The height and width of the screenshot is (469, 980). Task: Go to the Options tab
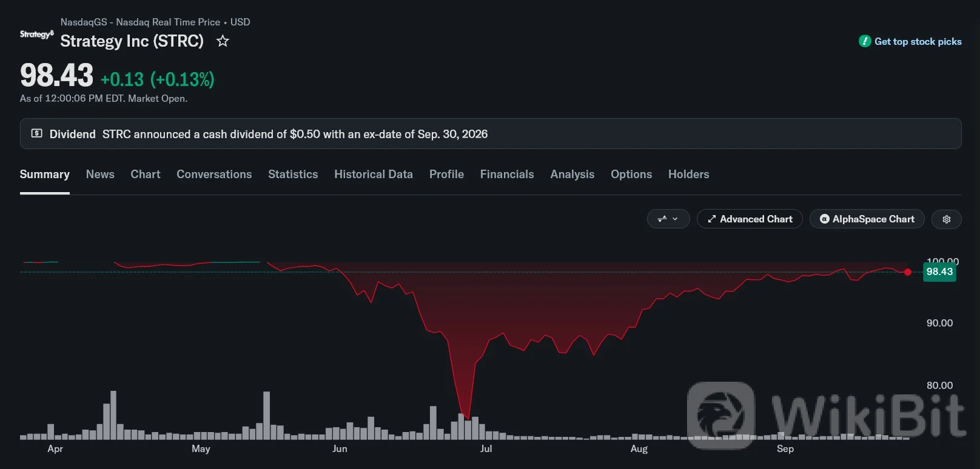[631, 175]
